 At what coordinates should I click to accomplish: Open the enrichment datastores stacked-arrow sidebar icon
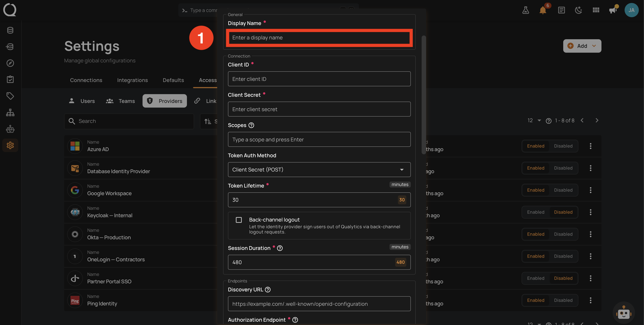pyautogui.click(x=10, y=47)
